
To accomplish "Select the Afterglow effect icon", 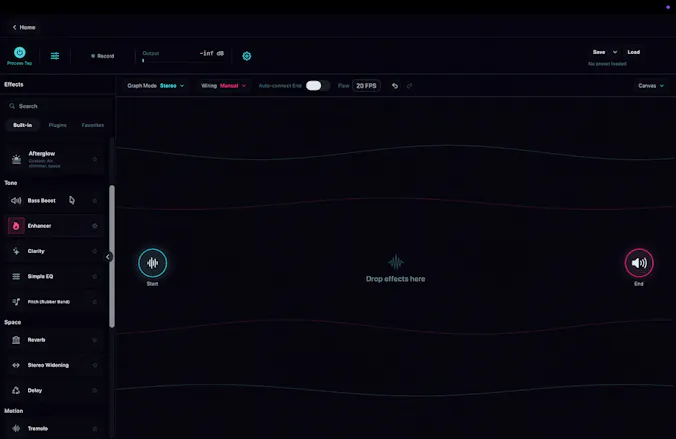I will click(x=16, y=159).
